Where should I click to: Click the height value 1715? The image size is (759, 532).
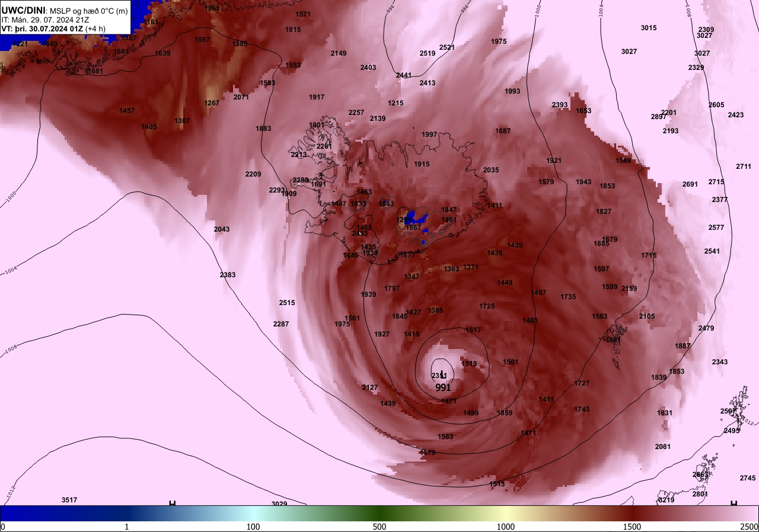click(x=649, y=255)
